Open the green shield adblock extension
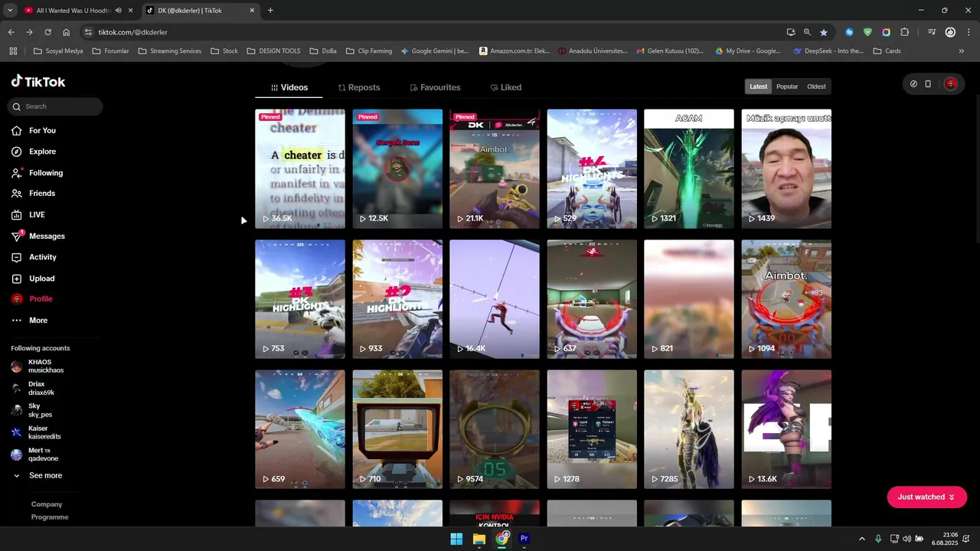 tap(867, 32)
